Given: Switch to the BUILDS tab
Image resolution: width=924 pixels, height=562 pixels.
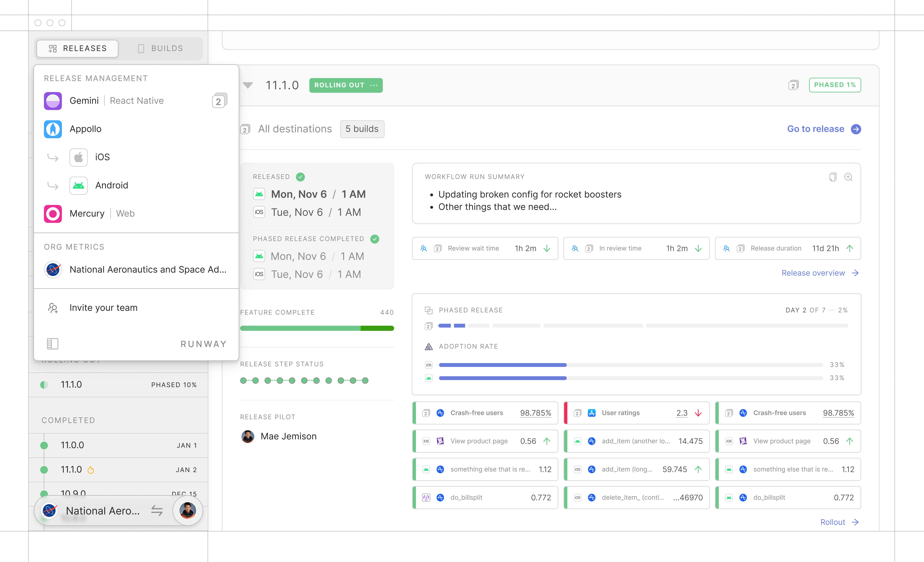Looking at the screenshot, I should click(161, 48).
